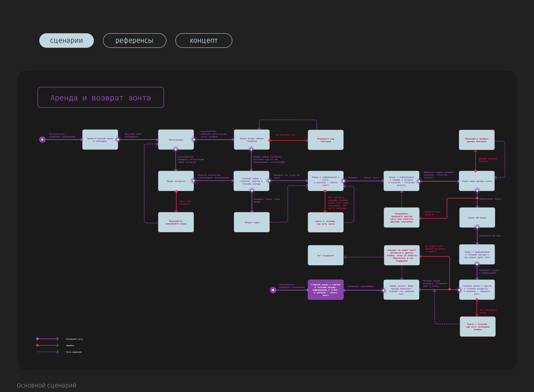Click the «Вводит адрес» node
This screenshot has width=534, height=392.
[252, 222]
